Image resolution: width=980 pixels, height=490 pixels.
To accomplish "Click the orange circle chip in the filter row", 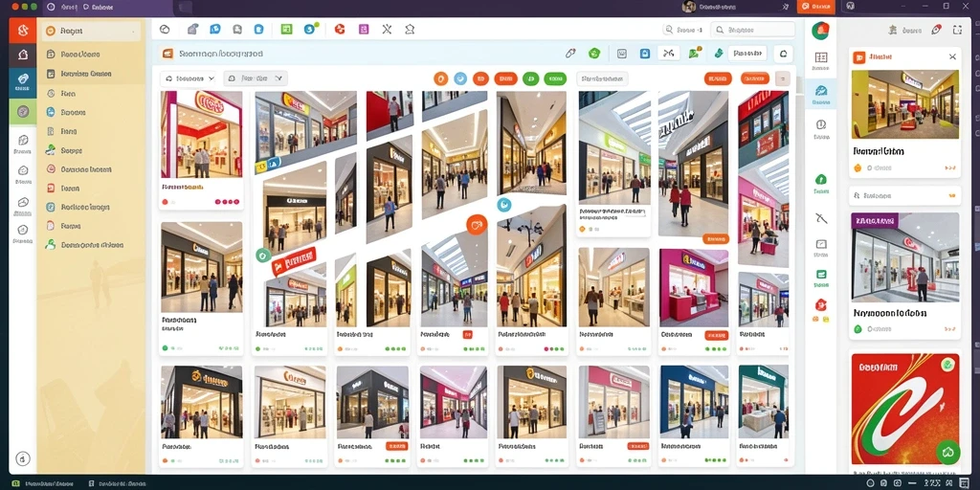I will coord(440,78).
